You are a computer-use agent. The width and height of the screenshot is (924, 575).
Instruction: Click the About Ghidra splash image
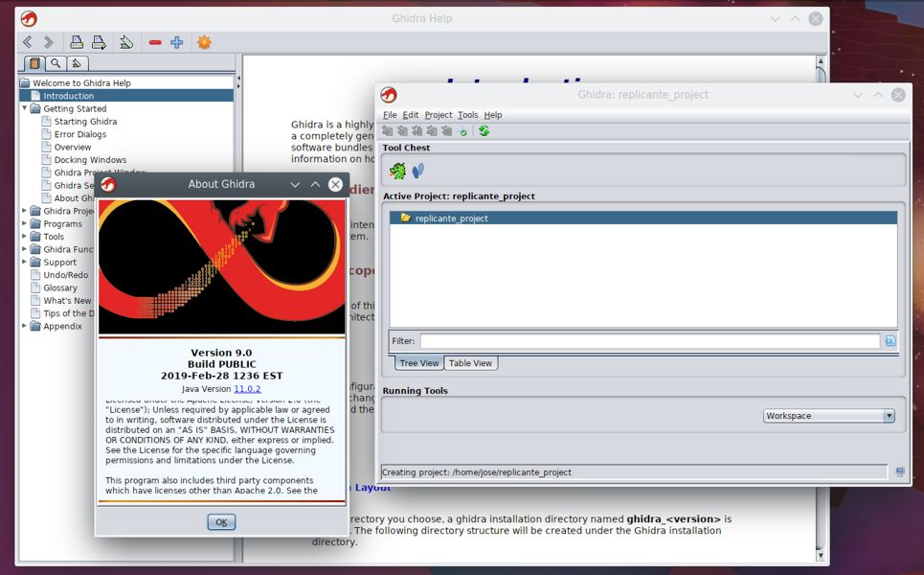point(221,267)
